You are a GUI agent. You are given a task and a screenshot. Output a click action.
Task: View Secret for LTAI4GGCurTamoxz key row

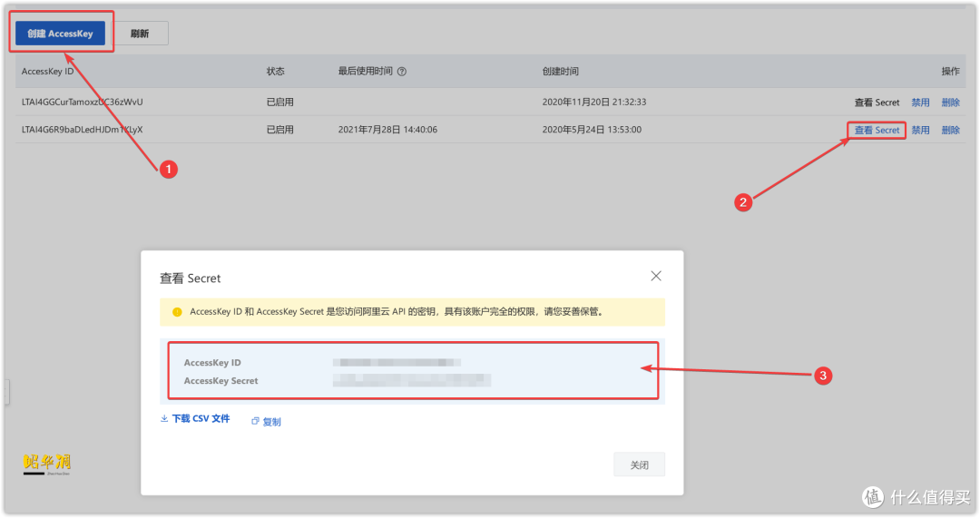tap(877, 103)
